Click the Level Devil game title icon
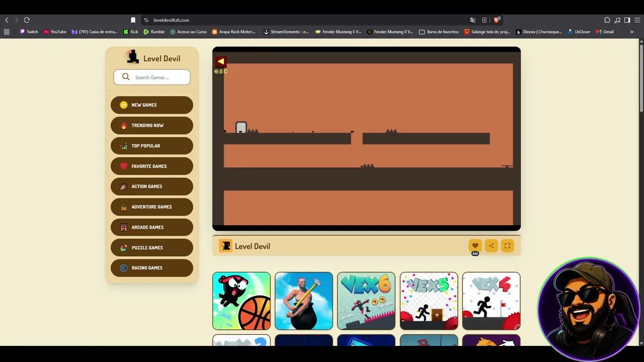Image resolution: width=644 pixels, height=362 pixels. (225, 246)
